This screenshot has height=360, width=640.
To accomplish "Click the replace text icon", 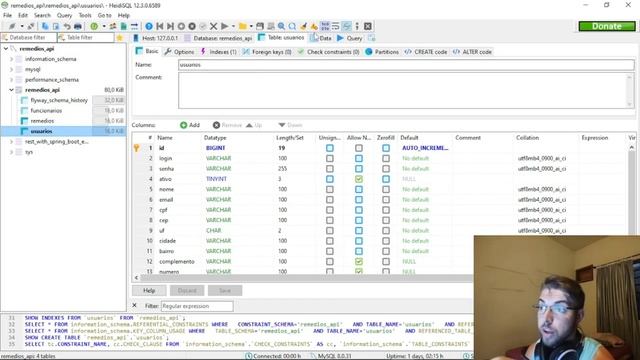I will point(292,26).
